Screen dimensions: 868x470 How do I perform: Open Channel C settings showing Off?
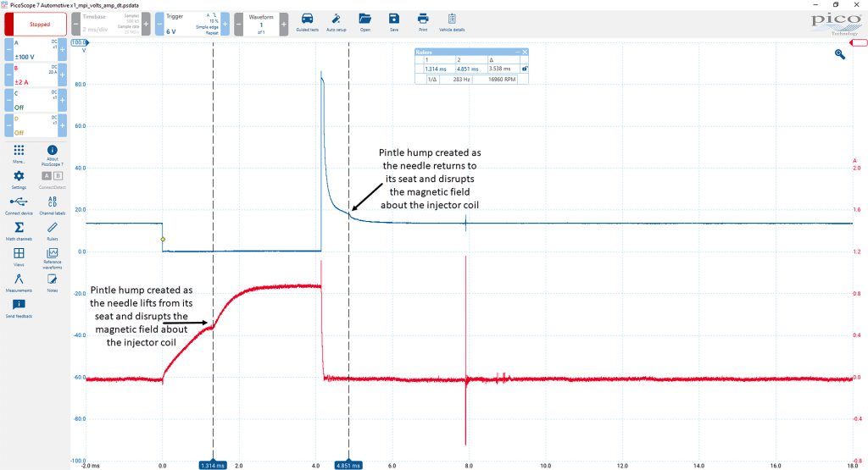pos(36,100)
